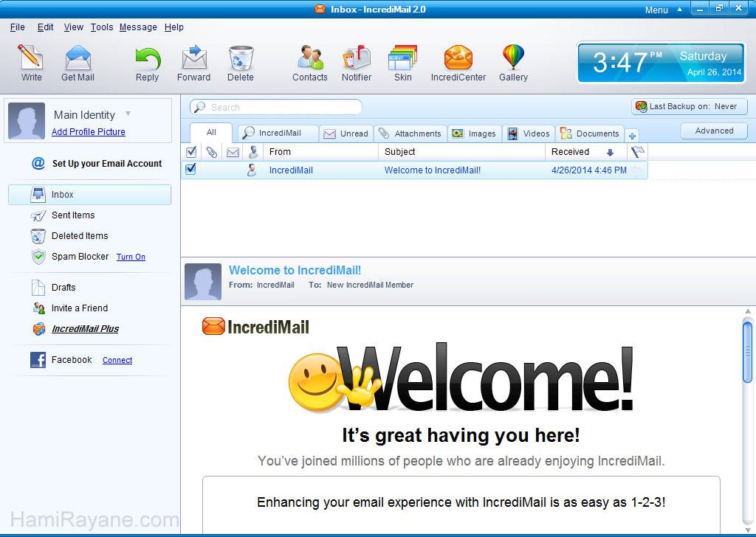Click the clock and date widget

661,63
